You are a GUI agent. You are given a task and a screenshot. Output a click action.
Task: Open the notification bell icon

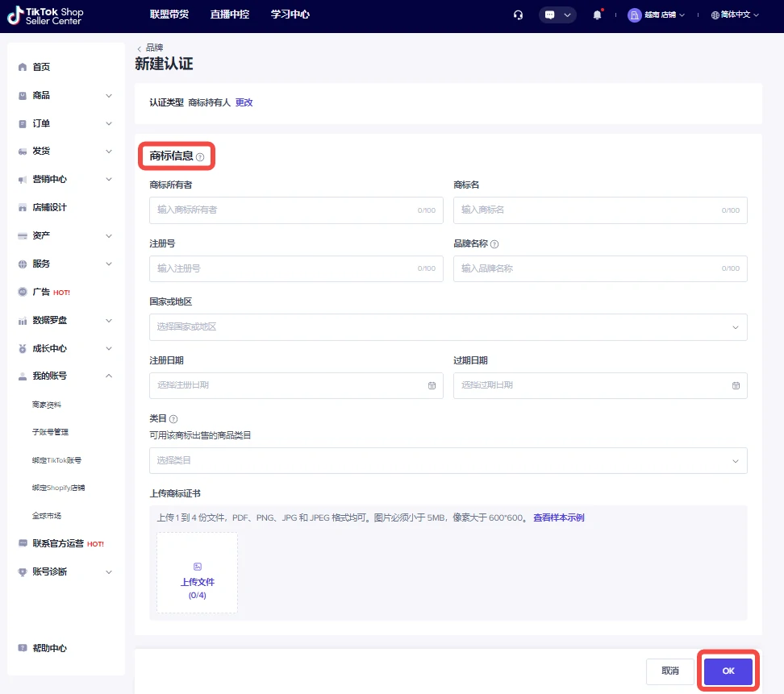coord(597,15)
